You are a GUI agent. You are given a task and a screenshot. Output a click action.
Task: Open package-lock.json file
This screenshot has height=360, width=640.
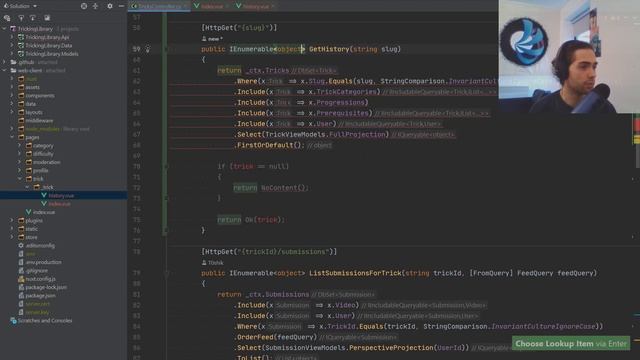[42, 287]
